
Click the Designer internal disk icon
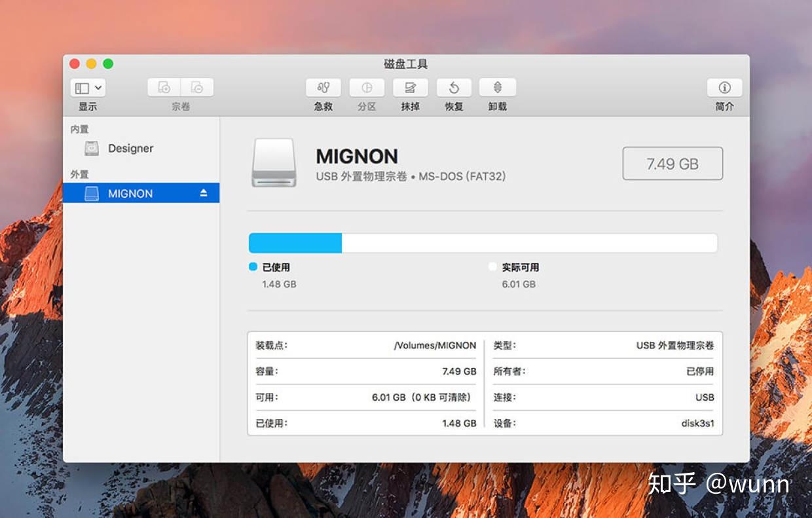92,148
